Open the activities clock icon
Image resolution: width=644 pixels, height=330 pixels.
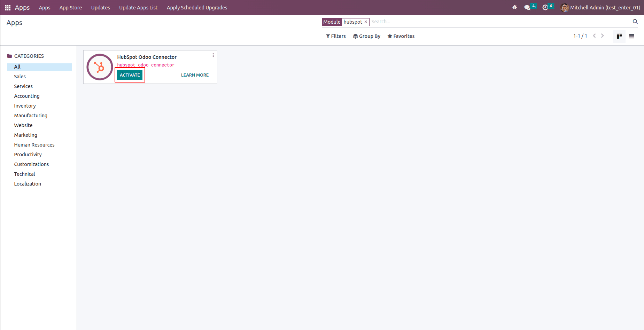545,8
